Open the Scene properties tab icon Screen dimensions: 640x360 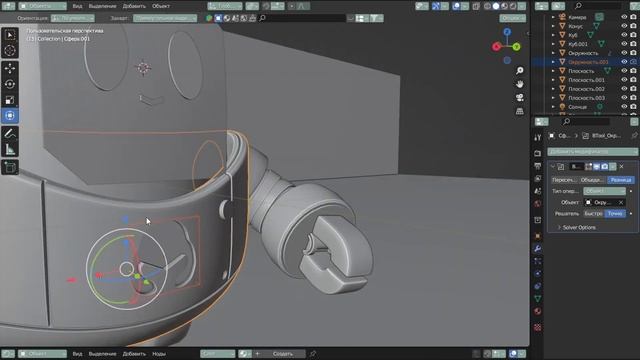(x=538, y=191)
